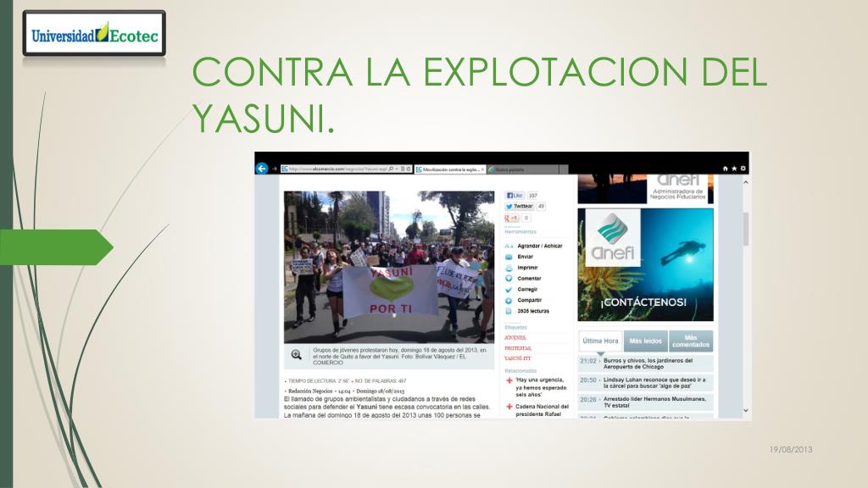Click the Yasuní protest photo

click(389, 267)
